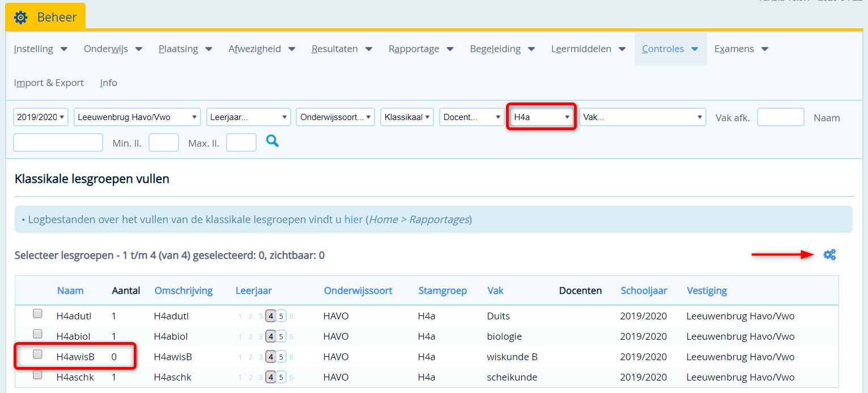The width and height of the screenshot is (868, 393).
Task: Click the name H4abiol in Naam column
Action: click(x=74, y=336)
